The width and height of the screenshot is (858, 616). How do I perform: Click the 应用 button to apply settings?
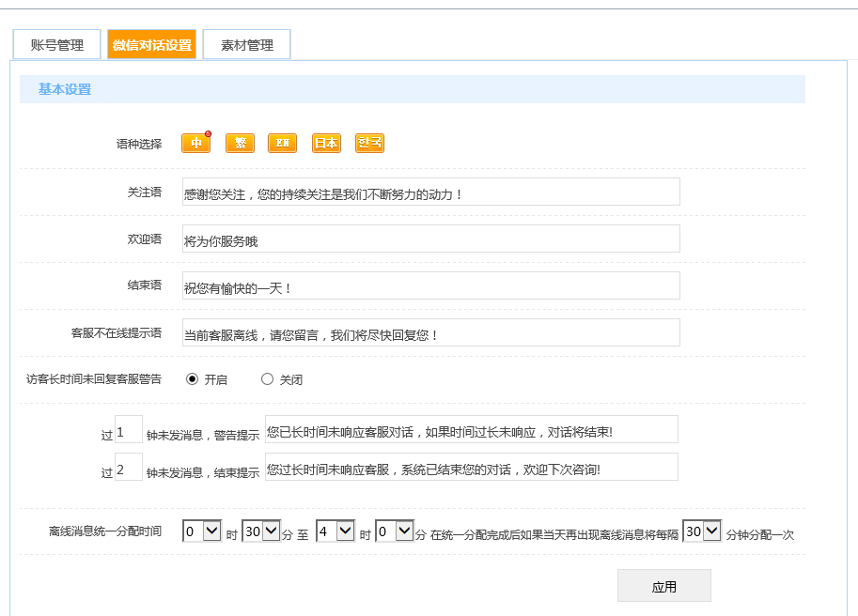point(663,585)
